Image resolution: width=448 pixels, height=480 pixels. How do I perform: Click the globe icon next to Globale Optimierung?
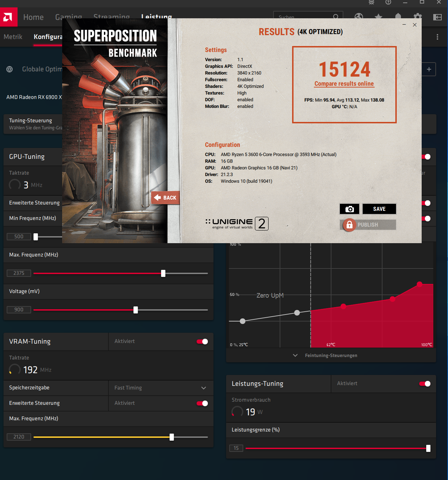click(9, 69)
